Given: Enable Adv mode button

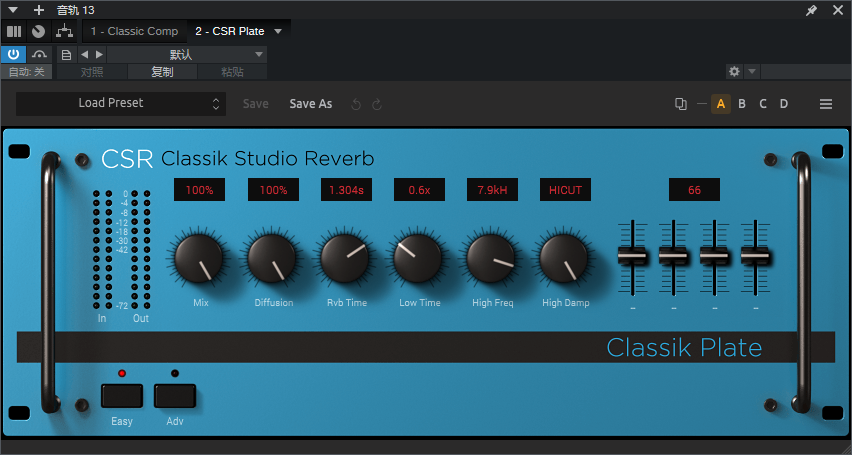Looking at the screenshot, I should (174, 396).
